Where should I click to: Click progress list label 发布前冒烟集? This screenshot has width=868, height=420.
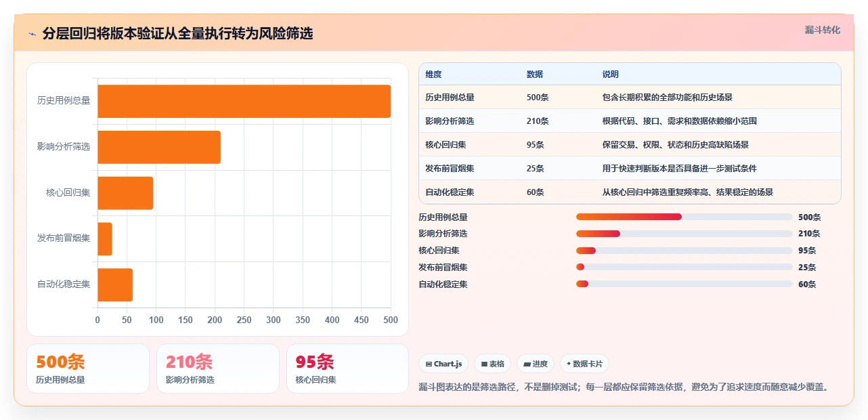[443, 268]
